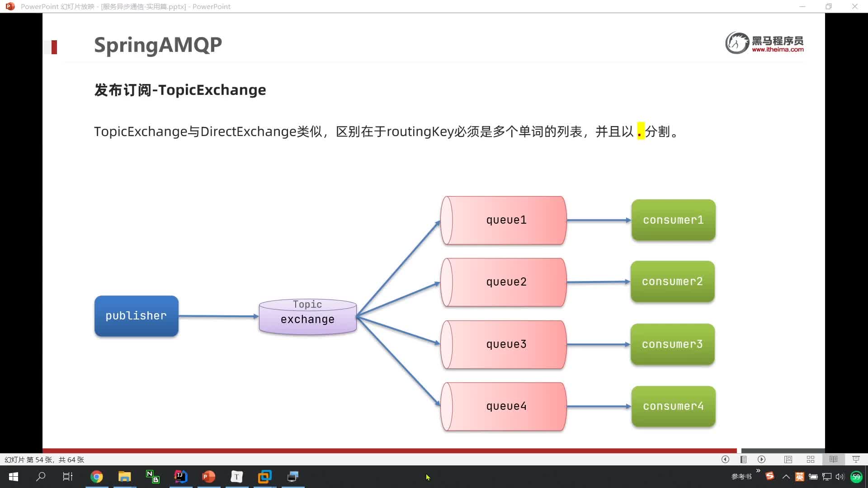Restore down the PowerPoint window
This screenshot has width=868, height=488.
pos(828,6)
